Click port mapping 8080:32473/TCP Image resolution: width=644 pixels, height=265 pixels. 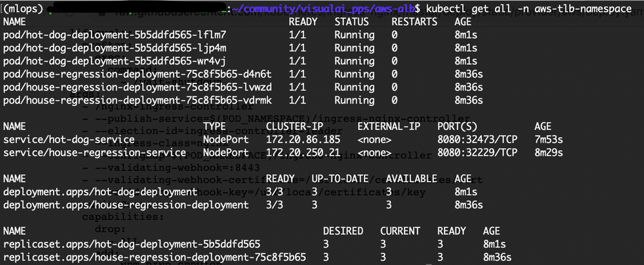477,140
